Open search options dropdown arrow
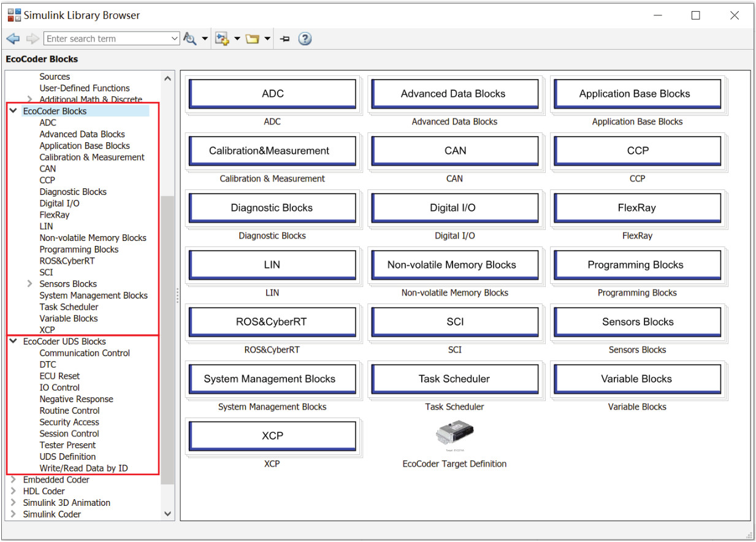756x542 pixels. 205,39
